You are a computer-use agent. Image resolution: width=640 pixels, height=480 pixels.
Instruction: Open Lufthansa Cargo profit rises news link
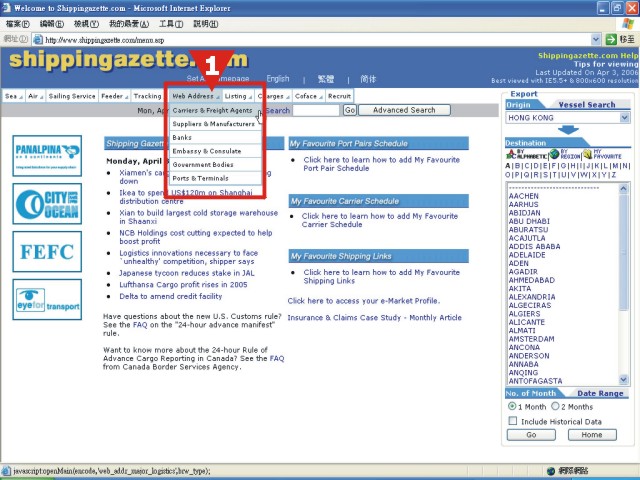coord(183,284)
